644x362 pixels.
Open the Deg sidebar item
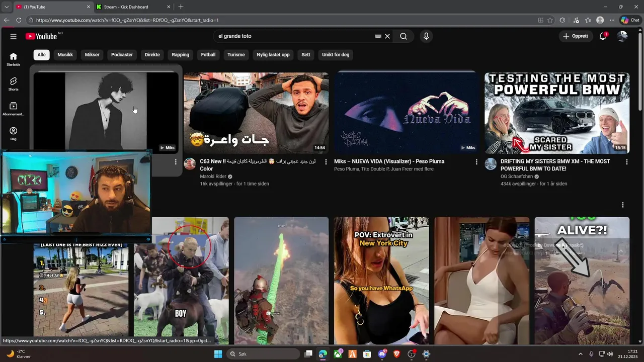click(x=14, y=134)
